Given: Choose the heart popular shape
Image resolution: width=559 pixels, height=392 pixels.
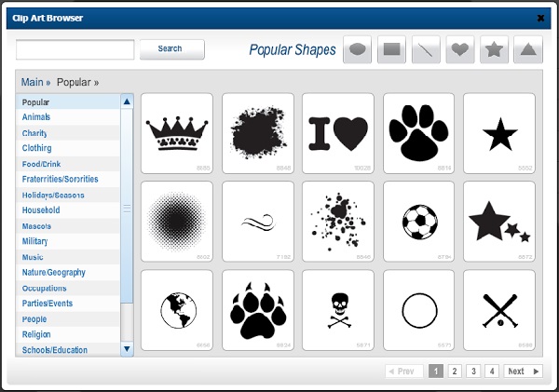Looking at the screenshot, I should tap(459, 49).
